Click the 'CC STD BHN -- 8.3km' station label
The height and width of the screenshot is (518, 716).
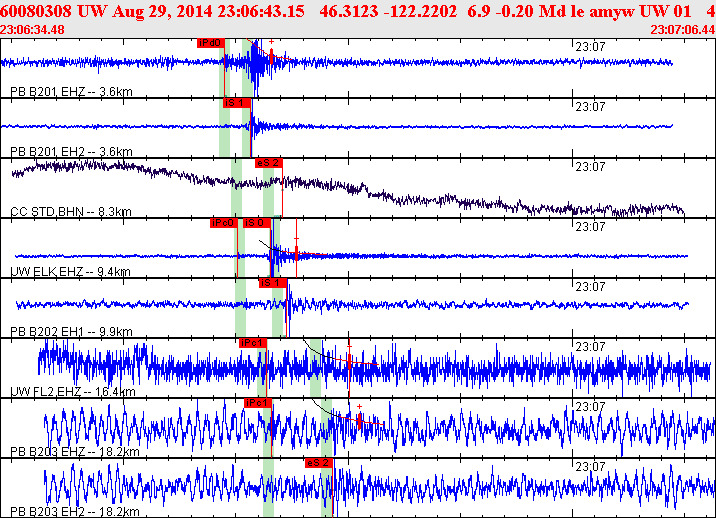(71, 212)
